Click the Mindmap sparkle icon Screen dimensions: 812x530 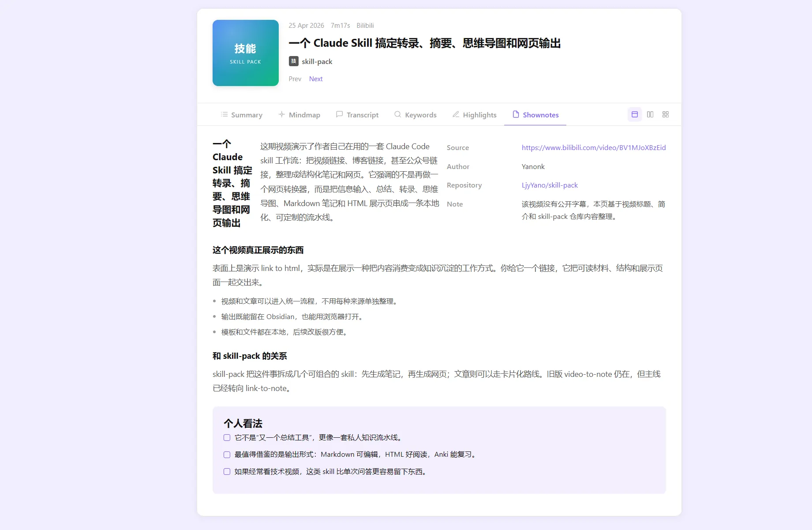(x=282, y=114)
